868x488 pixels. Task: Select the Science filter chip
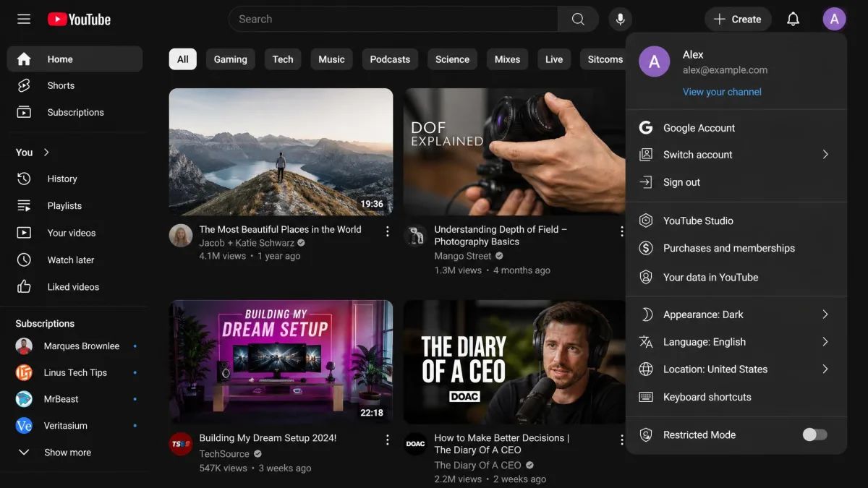[452, 59]
